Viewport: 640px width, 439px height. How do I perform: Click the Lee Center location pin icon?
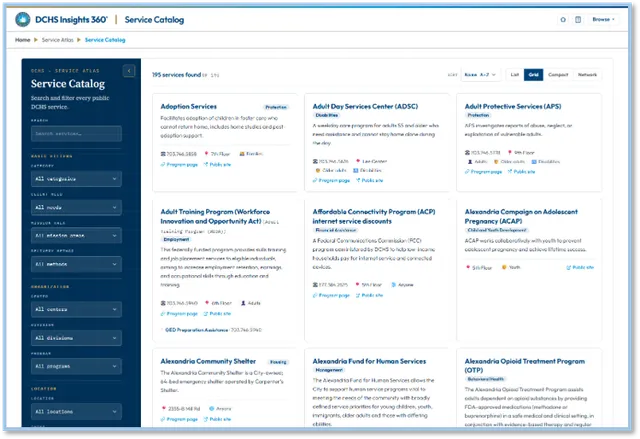pyautogui.click(x=358, y=161)
